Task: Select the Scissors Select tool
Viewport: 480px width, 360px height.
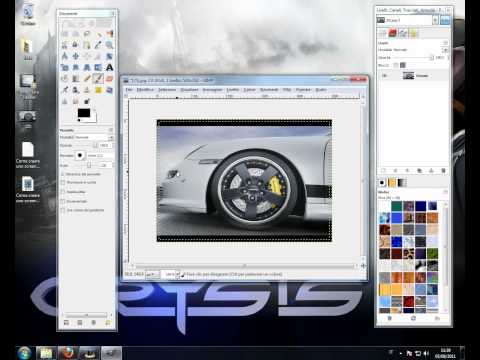Action: click(x=64, y=45)
